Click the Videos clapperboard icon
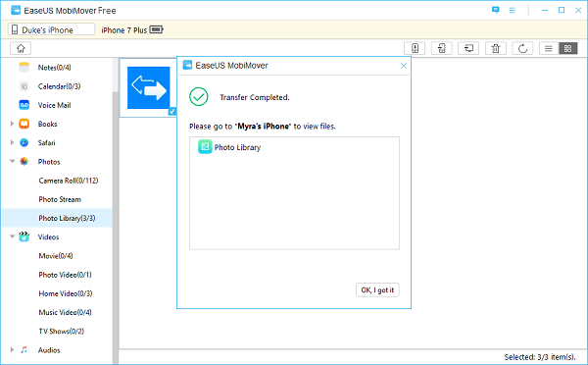The image size is (588, 365). click(x=24, y=236)
